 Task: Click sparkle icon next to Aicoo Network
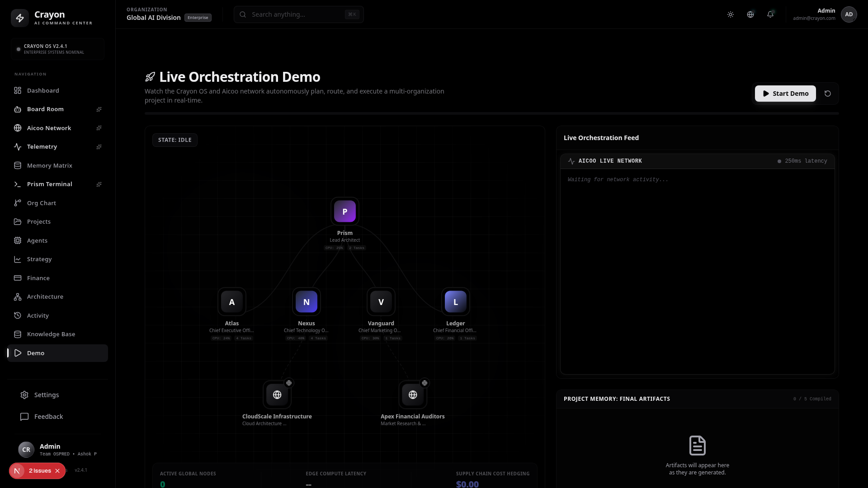pos(99,128)
